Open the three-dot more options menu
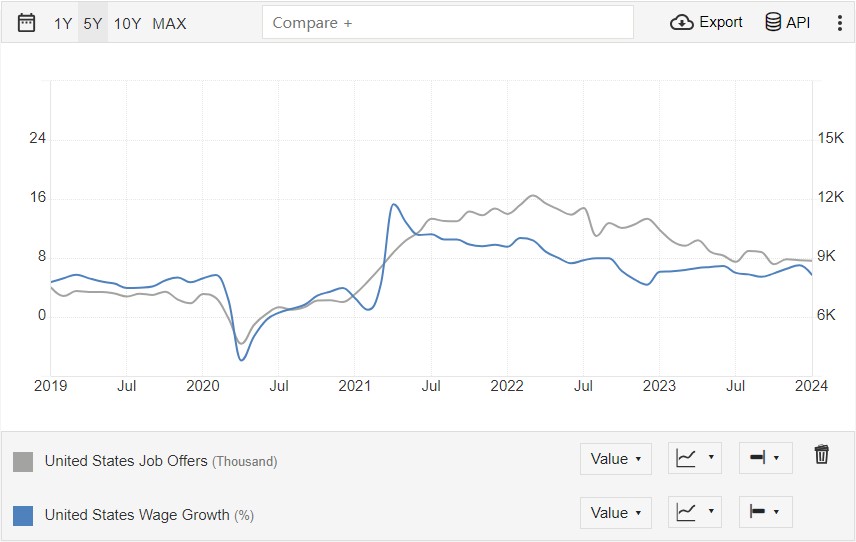856x542 pixels. point(840,23)
